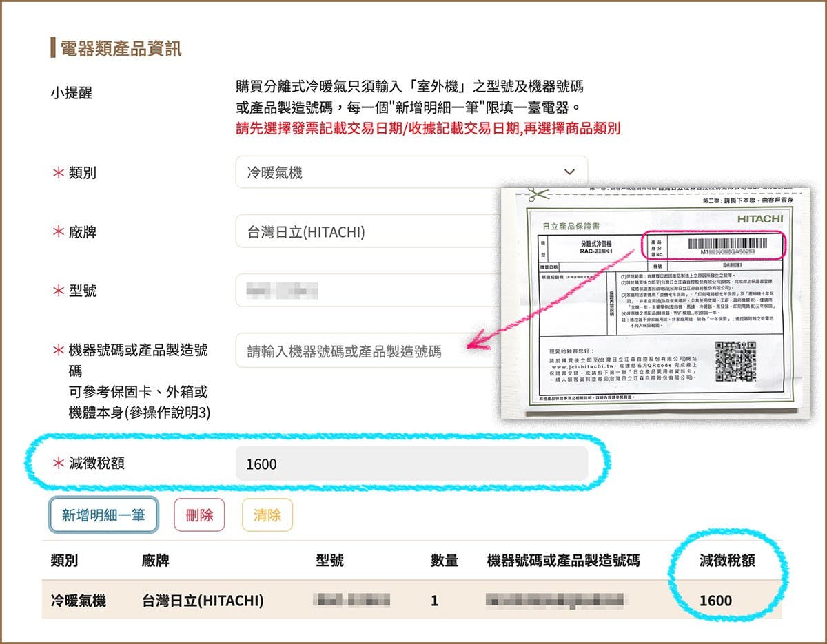Click the 小提醒 label

pyautogui.click(x=71, y=93)
